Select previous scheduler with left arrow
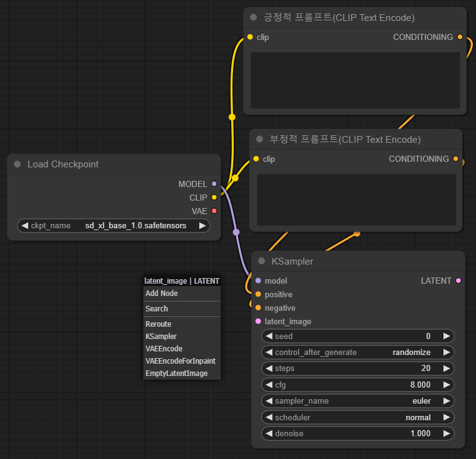 tap(269, 417)
